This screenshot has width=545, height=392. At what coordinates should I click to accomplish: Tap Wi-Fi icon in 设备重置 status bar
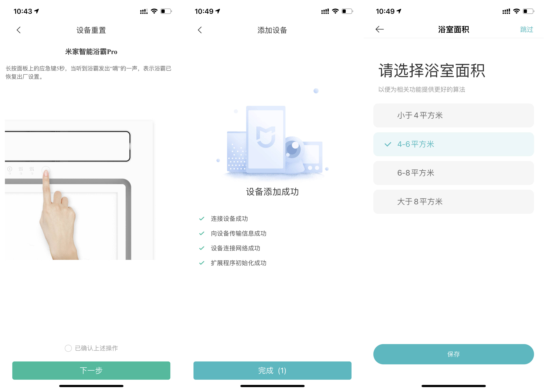pyautogui.click(x=154, y=11)
